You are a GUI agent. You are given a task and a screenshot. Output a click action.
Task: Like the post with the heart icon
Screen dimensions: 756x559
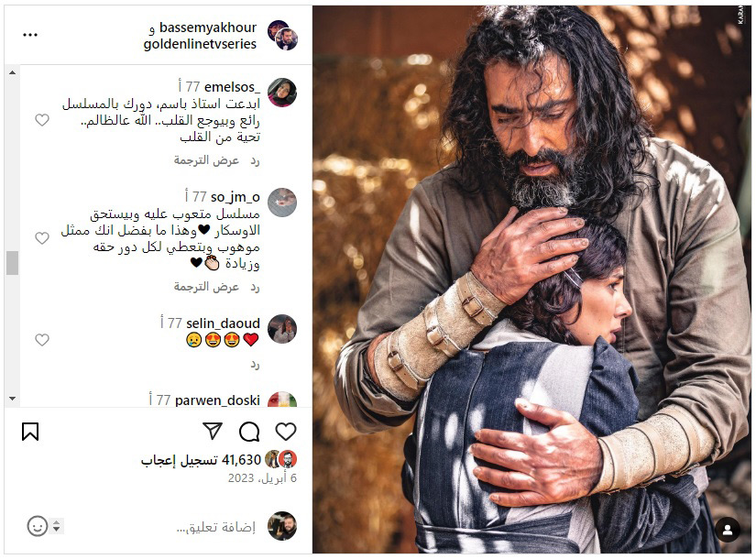285,432
